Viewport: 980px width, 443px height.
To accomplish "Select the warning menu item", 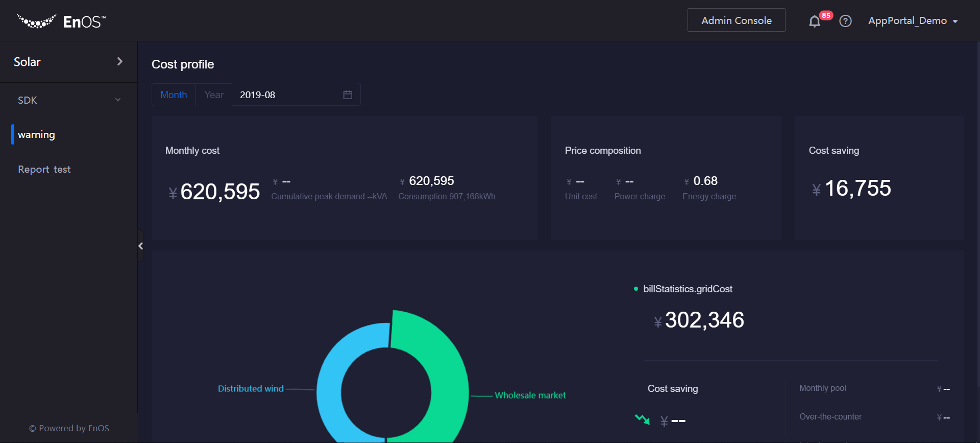I will click(x=36, y=135).
